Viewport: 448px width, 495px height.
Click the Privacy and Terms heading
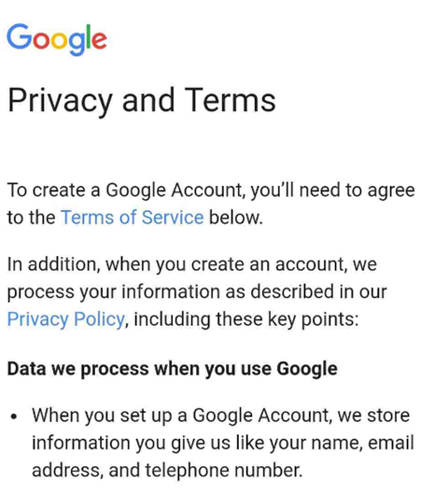coord(142,101)
